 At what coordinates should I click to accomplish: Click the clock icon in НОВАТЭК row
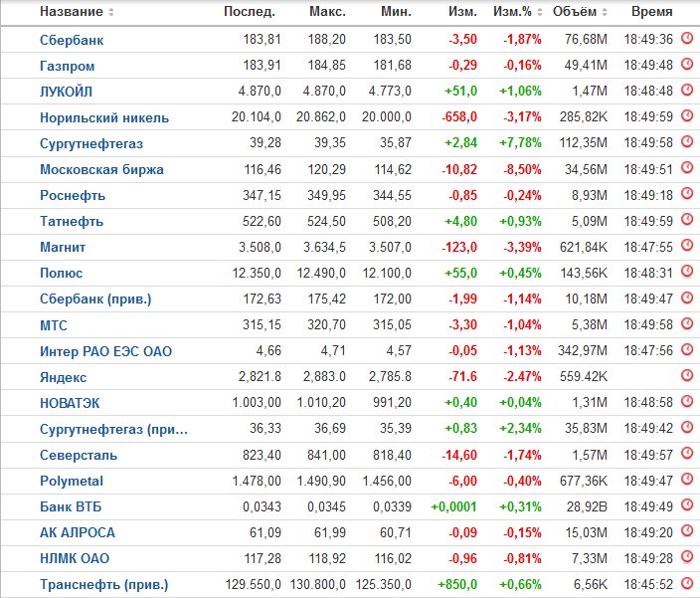pos(687,401)
